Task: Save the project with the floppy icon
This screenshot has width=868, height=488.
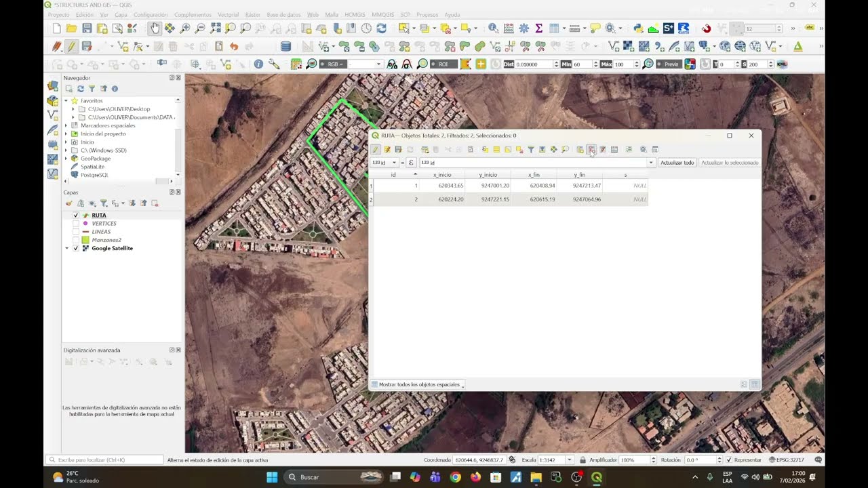Action: pos(87,28)
